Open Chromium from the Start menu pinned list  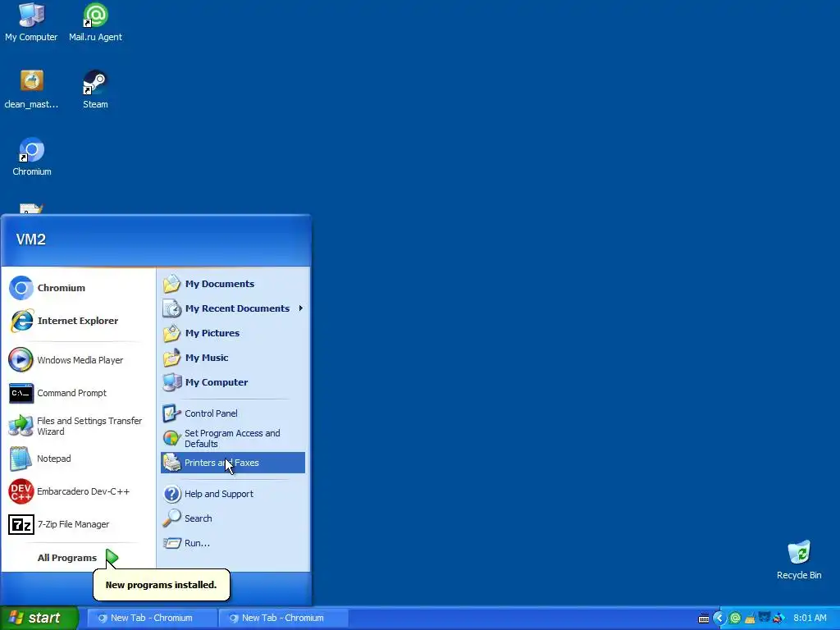click(x=78, y=288)
